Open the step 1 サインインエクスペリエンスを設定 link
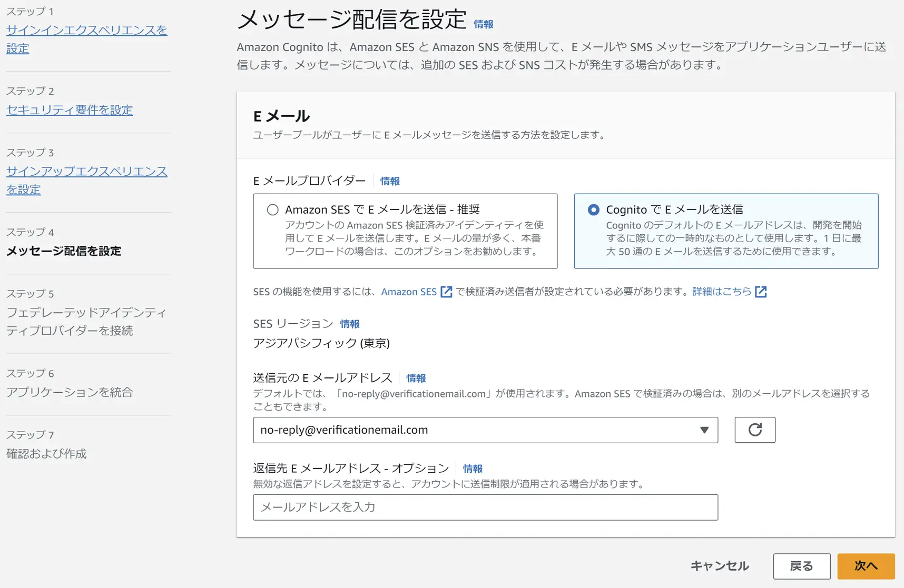 click(86, 39)
